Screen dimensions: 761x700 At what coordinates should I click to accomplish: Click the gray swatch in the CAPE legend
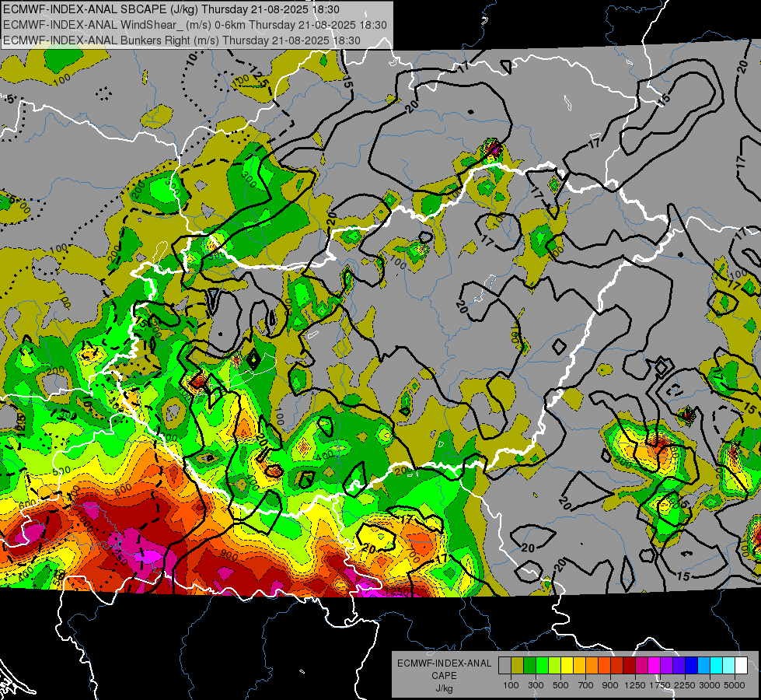click(504, 666)
